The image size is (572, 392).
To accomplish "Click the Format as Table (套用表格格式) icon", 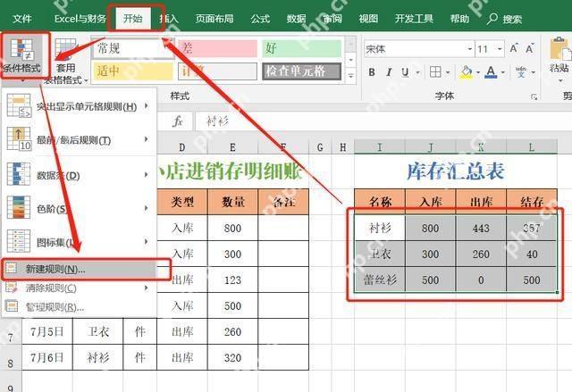I will point(65,48).
